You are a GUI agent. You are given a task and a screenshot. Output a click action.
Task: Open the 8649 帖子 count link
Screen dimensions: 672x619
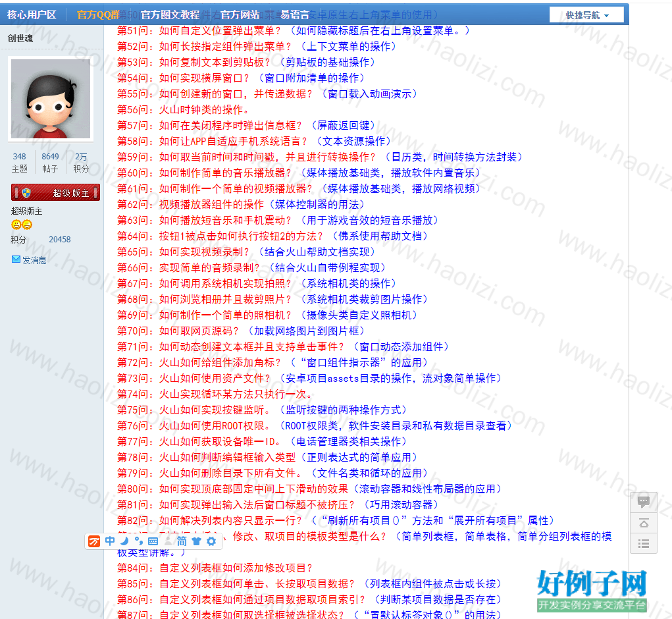click(50, 163)
